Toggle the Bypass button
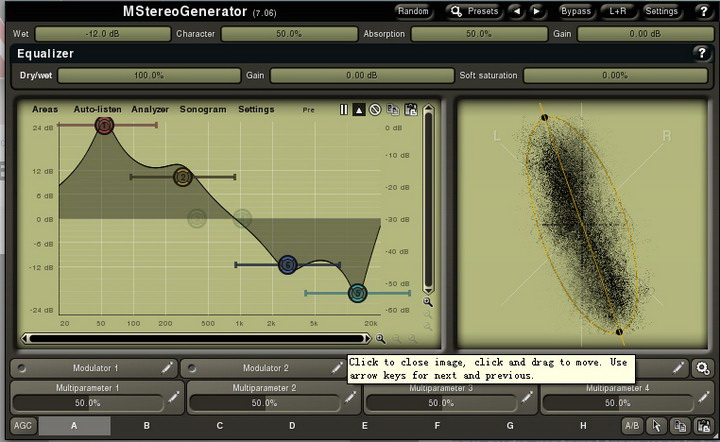This screenshot has width=720, height=442. point(576,11)
